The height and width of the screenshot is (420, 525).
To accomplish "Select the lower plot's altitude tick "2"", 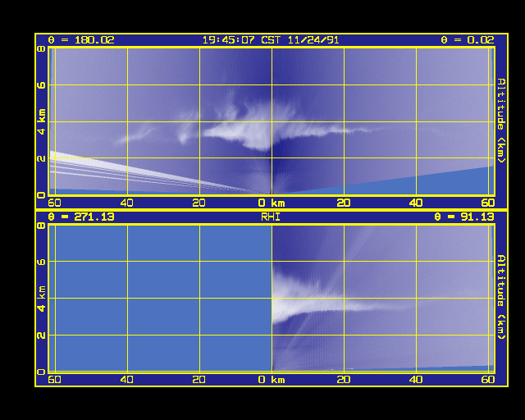I will [42, 335].
